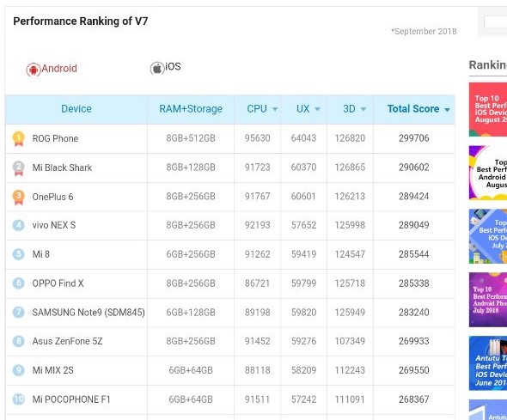Click ROG Phone total score 299706
Image resolution: width=507 pixels, height=420 pixels.
(414, 138)
